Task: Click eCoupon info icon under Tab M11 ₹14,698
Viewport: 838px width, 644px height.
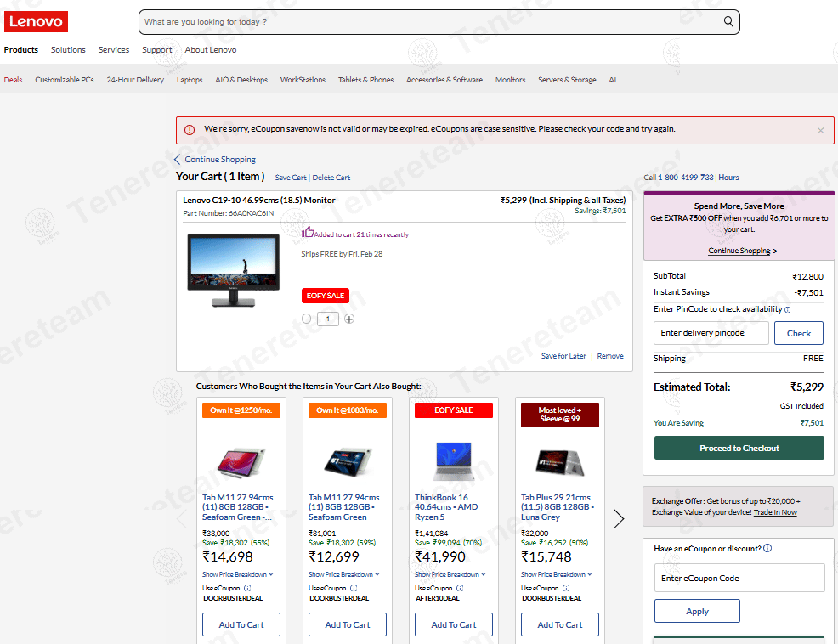Action: 247,588
